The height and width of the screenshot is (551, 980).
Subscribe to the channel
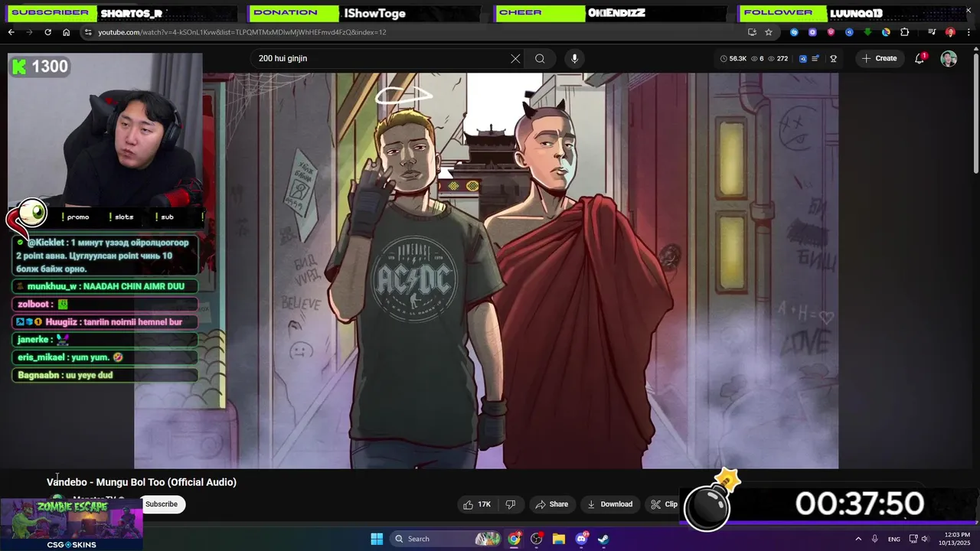point(162,504)
